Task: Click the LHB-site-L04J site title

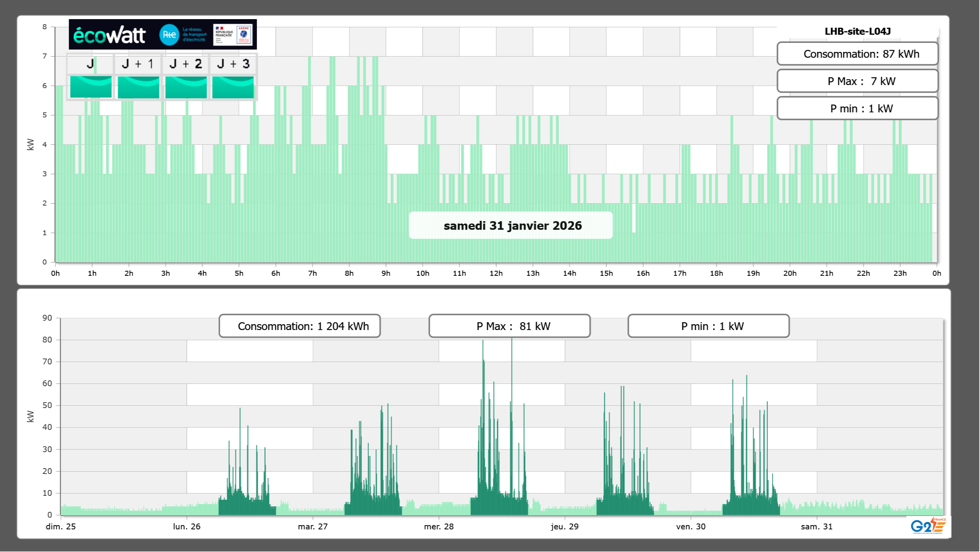Action: pyautogui.click(x=857, y=31)
